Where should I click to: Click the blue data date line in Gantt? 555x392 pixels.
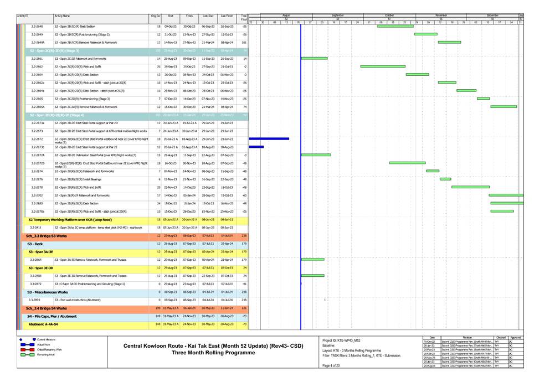pos(301,166)
